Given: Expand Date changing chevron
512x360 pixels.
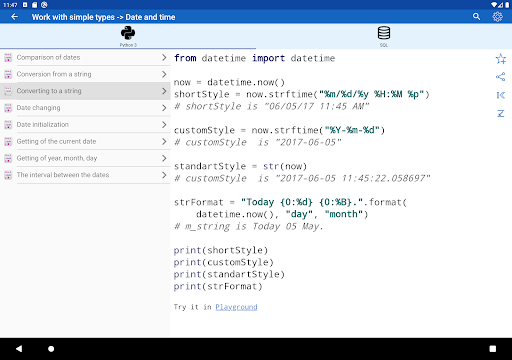Looking at the screenshot, I should tap(164, 108).
